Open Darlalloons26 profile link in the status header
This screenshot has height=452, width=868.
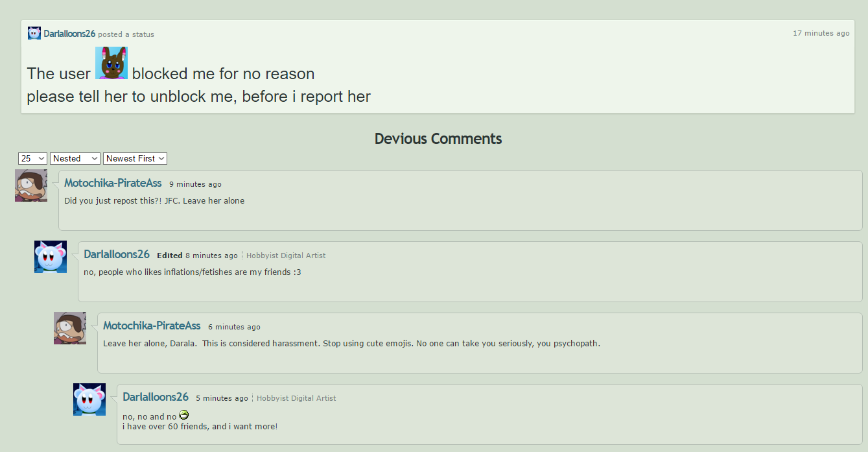pyautogui.click(x=69, y=34)
